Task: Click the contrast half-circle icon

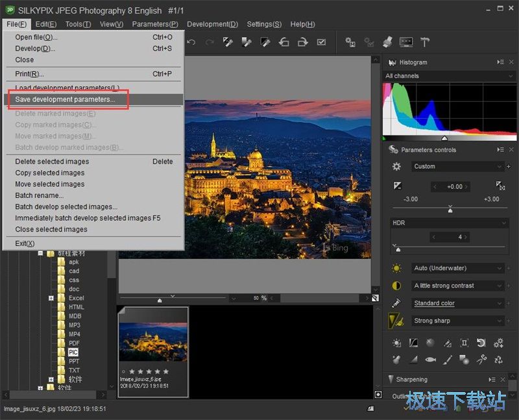Action: pyautogui.click(x=396, y=286)
